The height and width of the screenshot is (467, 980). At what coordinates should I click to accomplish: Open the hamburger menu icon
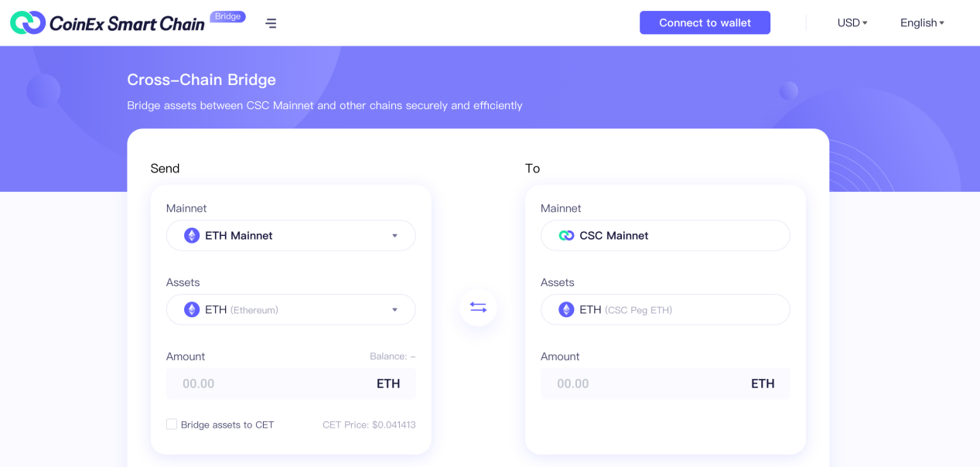[x=271, y=23]
